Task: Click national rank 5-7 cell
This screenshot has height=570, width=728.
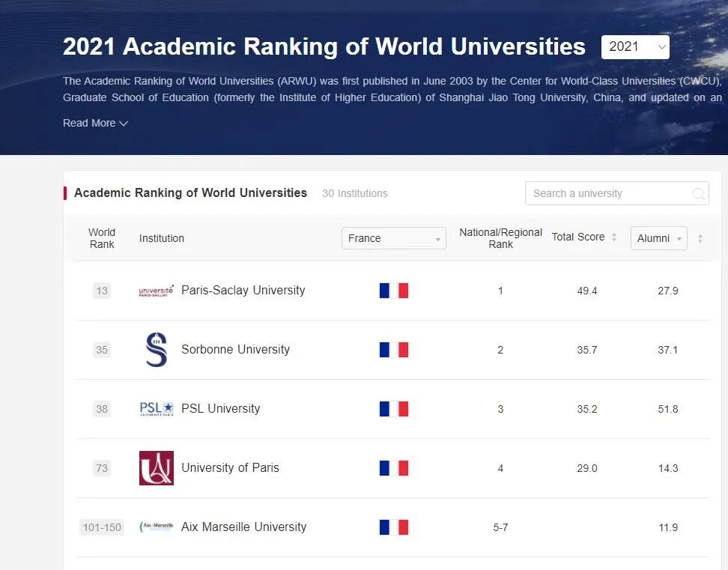Action: pyautogui.click(x=500, y=527)
